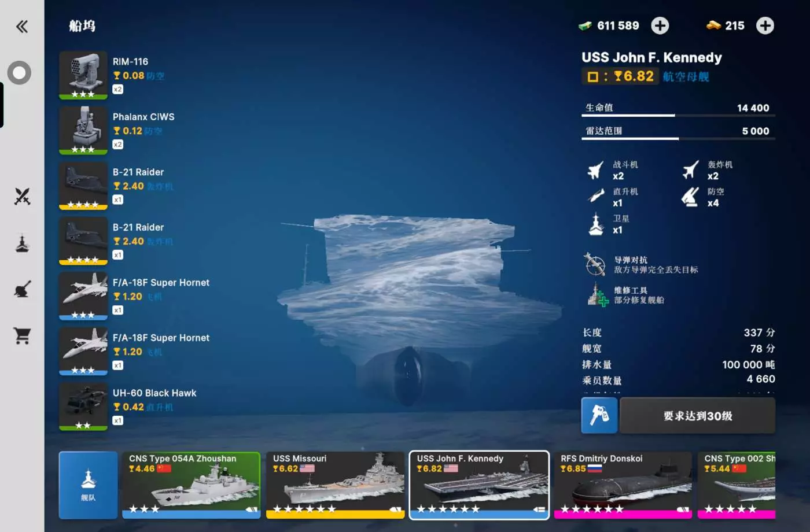Choose the USS Missouri ship card

[335, 485]
